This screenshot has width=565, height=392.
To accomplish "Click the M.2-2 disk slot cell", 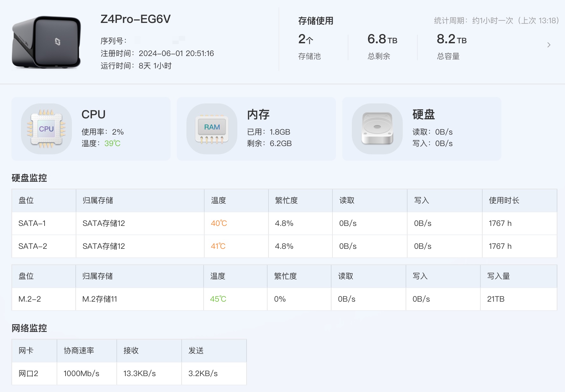I will click(44, 299).
